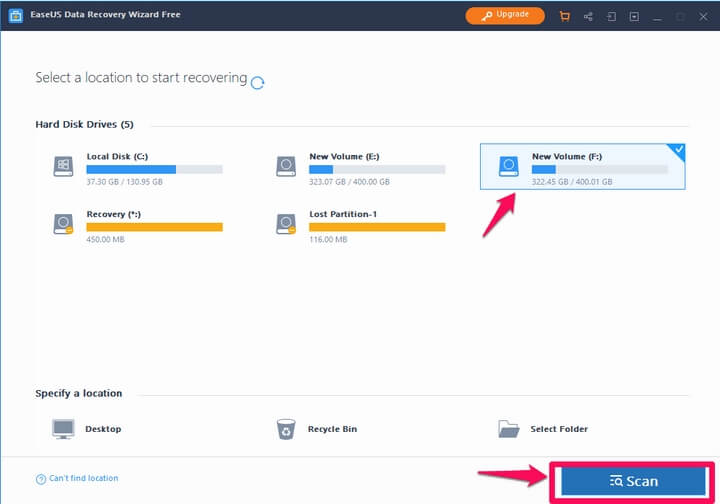This screenshot has width=720, height=504.
Task: Click Select a location to start recovering
Action: click(x=141, y=78)
